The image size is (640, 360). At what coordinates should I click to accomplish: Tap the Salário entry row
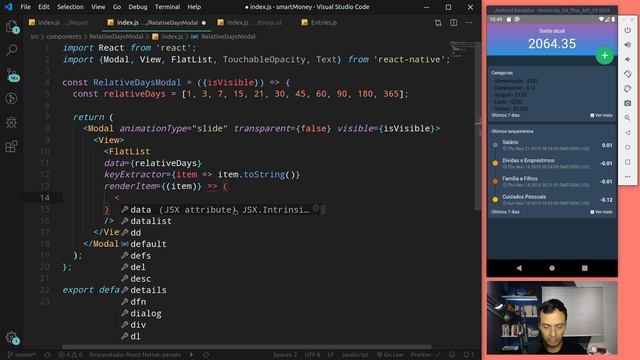click(552, 145)
